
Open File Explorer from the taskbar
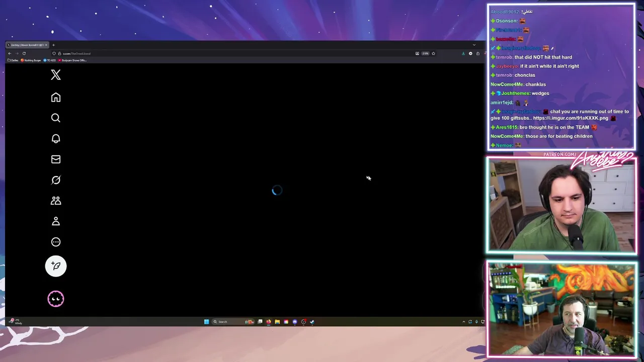point(277,322)
